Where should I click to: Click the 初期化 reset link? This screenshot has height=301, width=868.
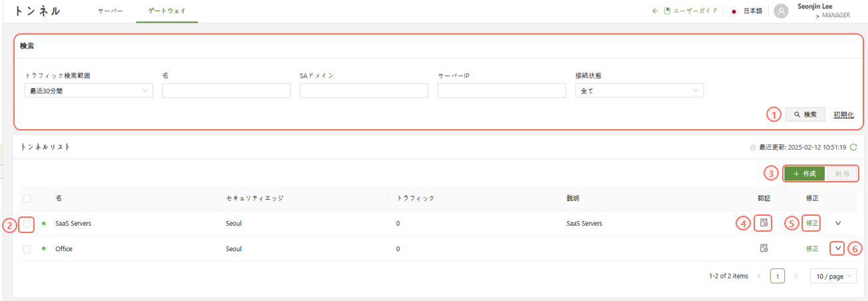point(843,115)
